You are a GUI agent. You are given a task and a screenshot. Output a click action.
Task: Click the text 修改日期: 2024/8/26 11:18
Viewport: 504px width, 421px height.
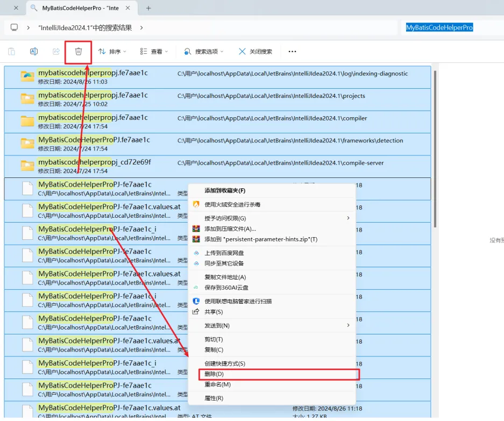[327, 409]
